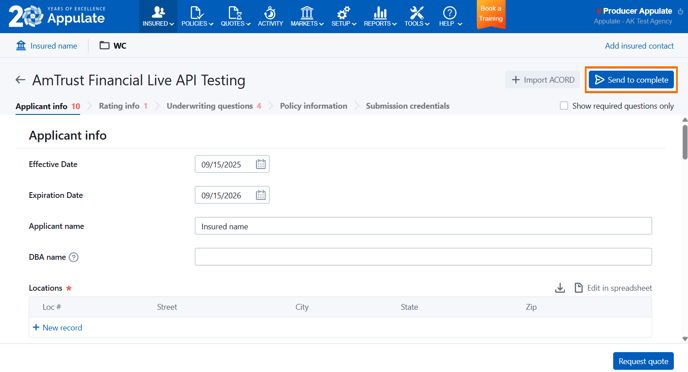The image size is (688, 372).
Task: Expand the Tools dropdown chevron
Action: pos(427,24)
